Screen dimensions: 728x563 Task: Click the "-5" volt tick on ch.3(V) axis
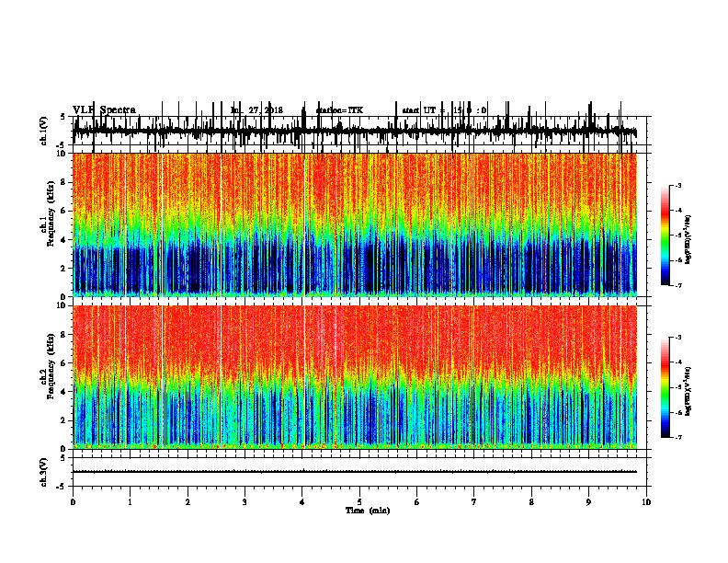tap(62, 487)
